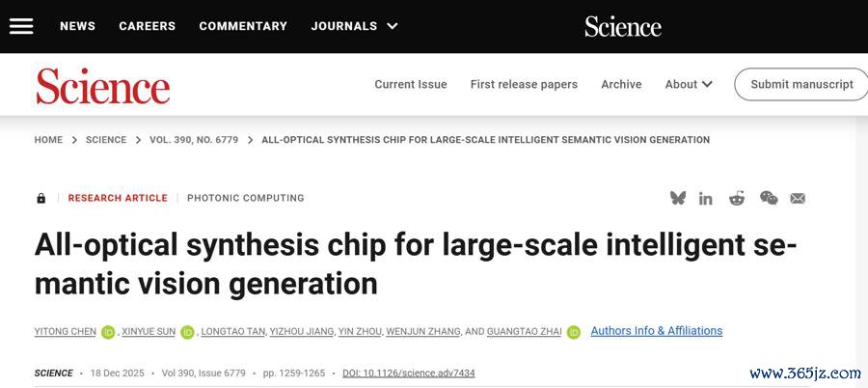Open Current Issue page
Screen dimensions: 868x388
tap(411, 84)
